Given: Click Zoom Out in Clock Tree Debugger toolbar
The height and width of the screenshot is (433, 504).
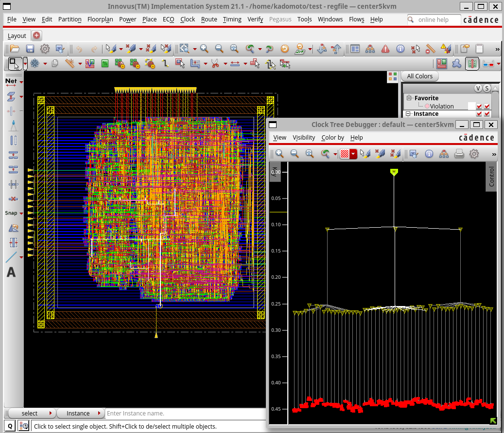Looking at the screenshot, I should point(295,154).
